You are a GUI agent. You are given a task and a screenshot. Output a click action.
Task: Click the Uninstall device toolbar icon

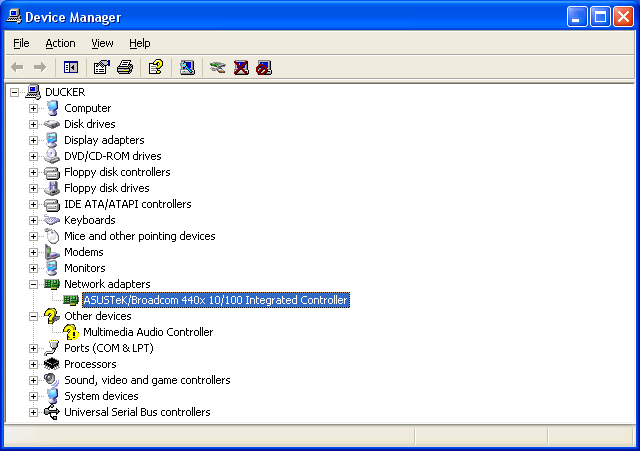(x=241, y=68)
